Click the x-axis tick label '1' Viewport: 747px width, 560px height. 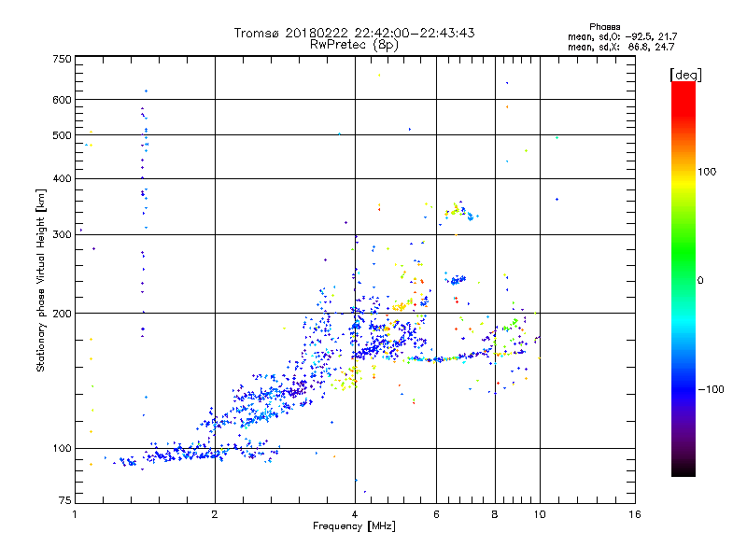(x=75, y=514)
